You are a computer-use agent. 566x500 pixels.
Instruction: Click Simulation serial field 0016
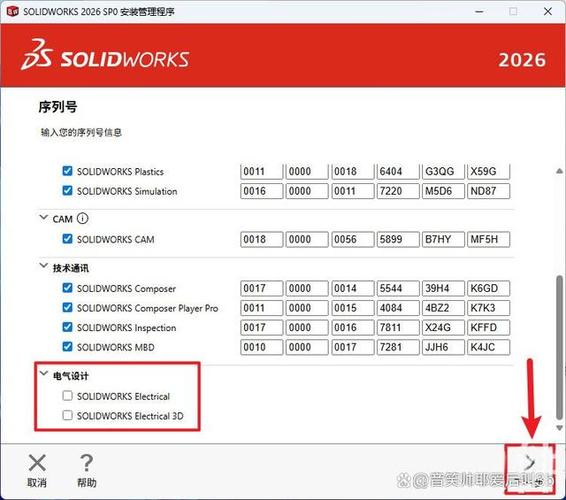coord(262,191)
